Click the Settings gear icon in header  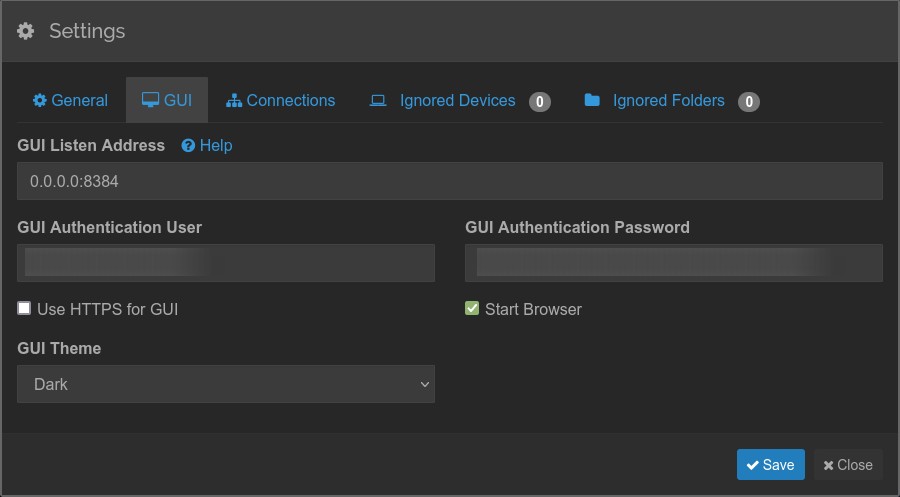pyautogui.click(x=26, y=31)
